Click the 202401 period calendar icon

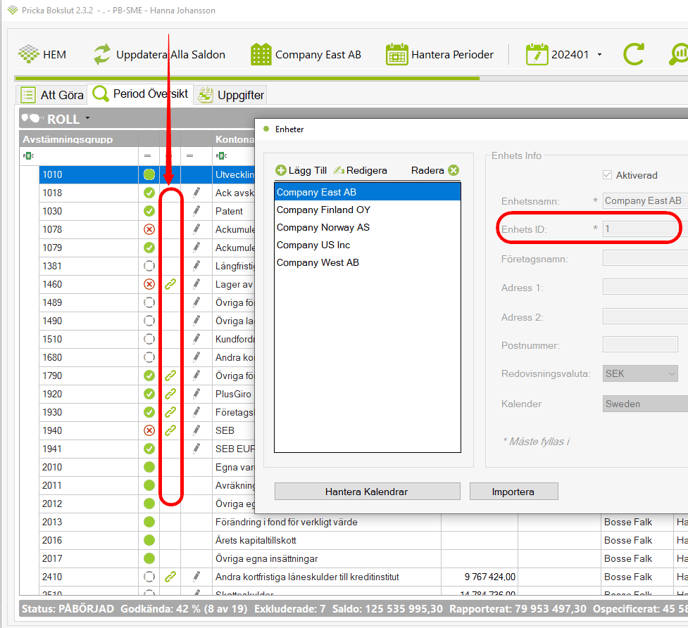pos(537,54)
